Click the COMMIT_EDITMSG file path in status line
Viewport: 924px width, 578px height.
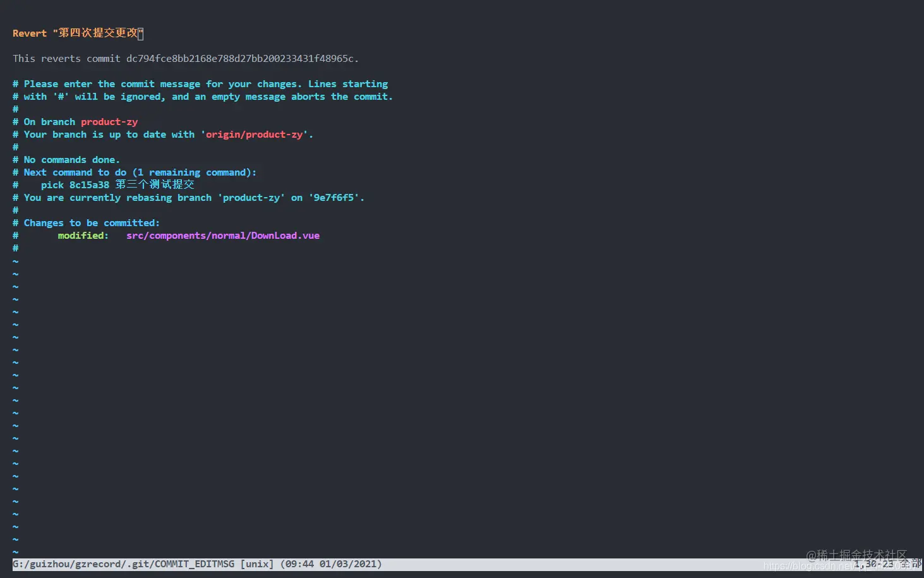pos(124,564)
